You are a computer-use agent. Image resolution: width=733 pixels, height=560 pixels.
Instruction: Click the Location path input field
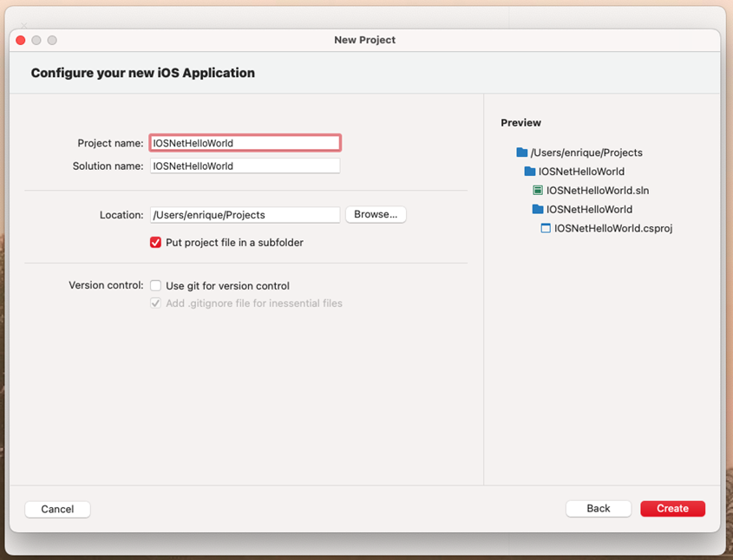click(x=245, y=214)
